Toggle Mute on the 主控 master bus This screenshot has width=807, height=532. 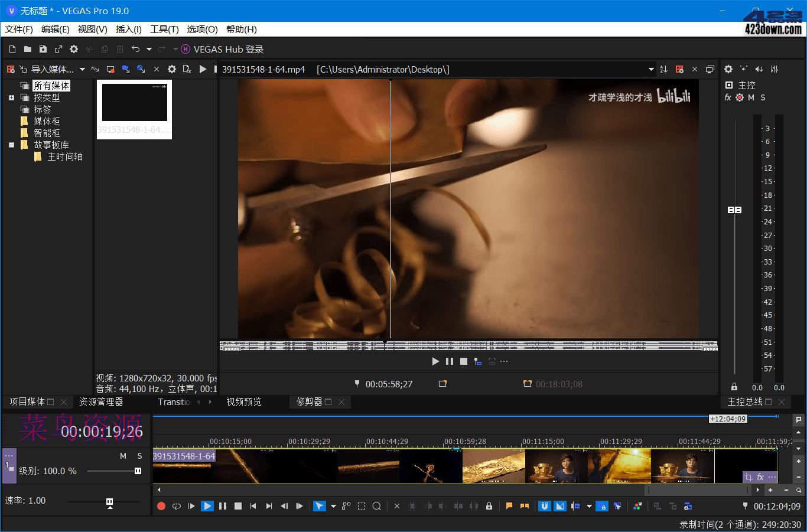[751, 97]
